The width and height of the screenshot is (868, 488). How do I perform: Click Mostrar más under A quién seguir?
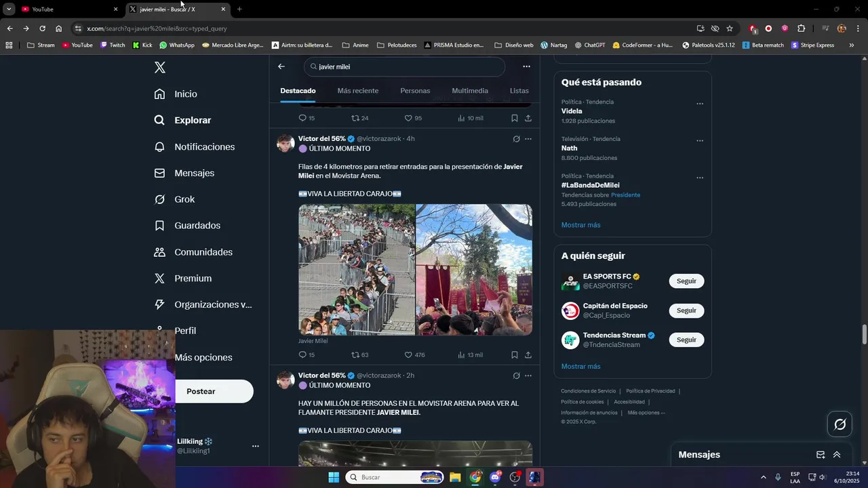(580, 367)
